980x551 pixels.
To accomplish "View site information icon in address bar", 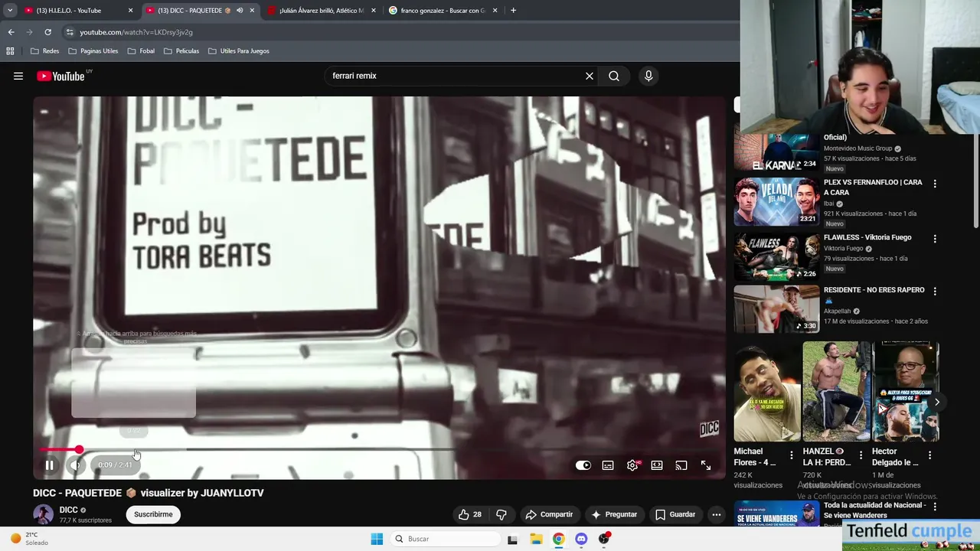I will click(x=69, y=32).
